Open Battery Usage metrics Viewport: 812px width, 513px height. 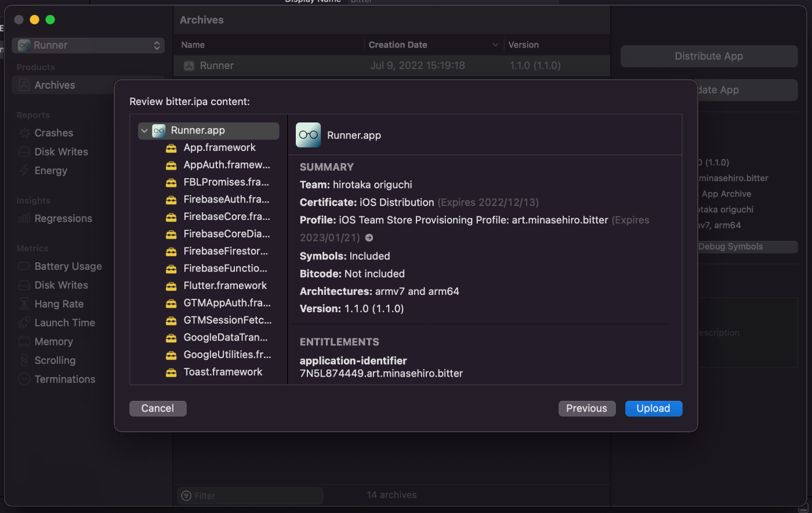tap(68, 266)
